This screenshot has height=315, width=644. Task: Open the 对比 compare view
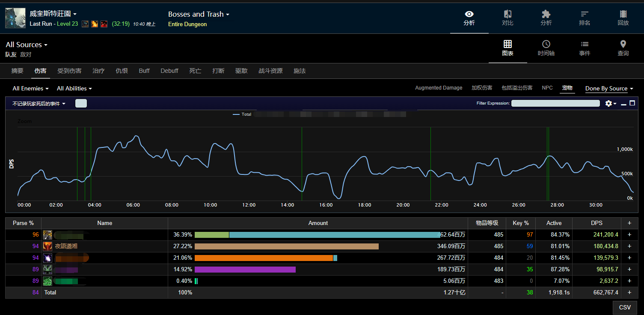(507, 18)
